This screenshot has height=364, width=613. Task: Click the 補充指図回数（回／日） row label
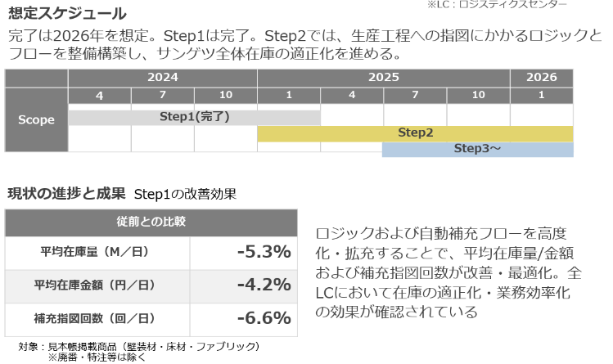97,320
